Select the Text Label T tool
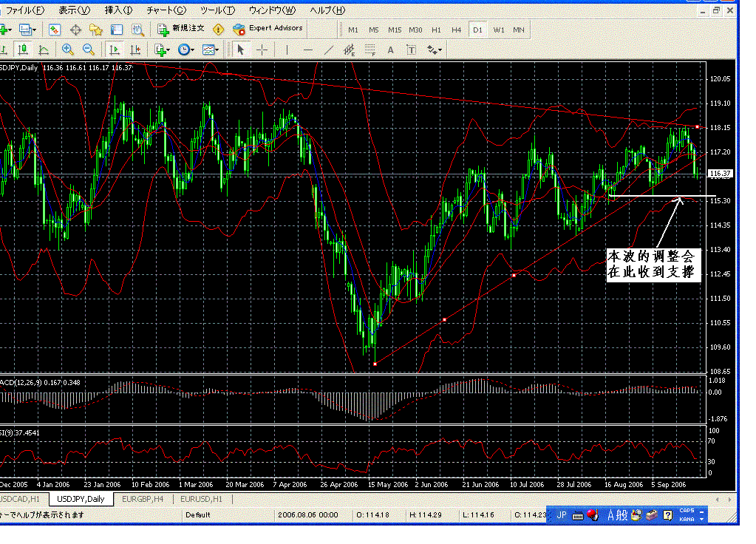The width and height of the screenshot is (756, 544). tap(412, 50)
